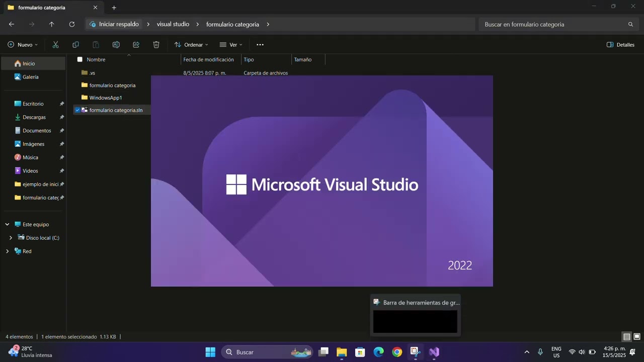Expand the Red tree node

(7, 251)
